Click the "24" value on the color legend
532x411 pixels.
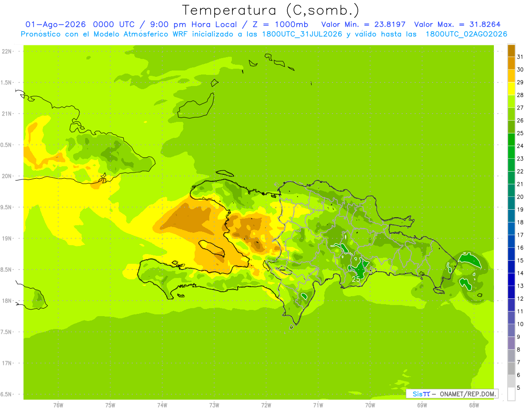520,146
